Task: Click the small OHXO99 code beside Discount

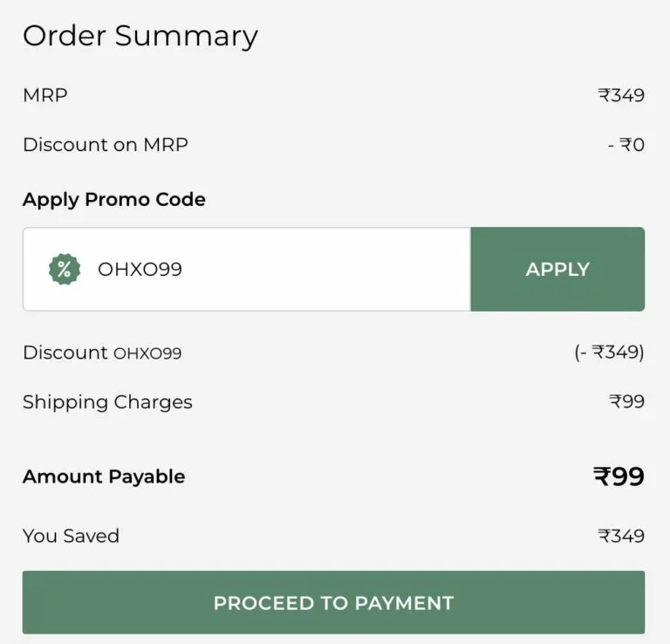Action: pyautogui.click(x=147, y=353)
